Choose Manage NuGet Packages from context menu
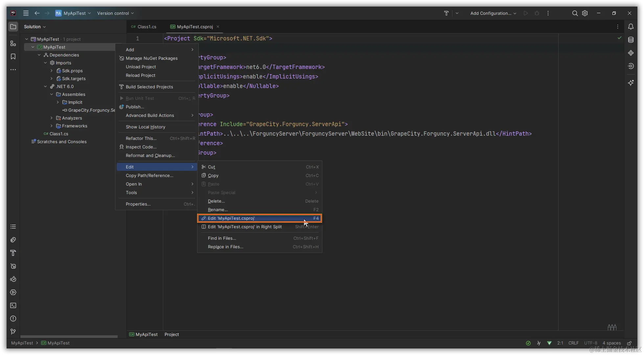This screenshot has height=355, width=644. click(151, 58)
